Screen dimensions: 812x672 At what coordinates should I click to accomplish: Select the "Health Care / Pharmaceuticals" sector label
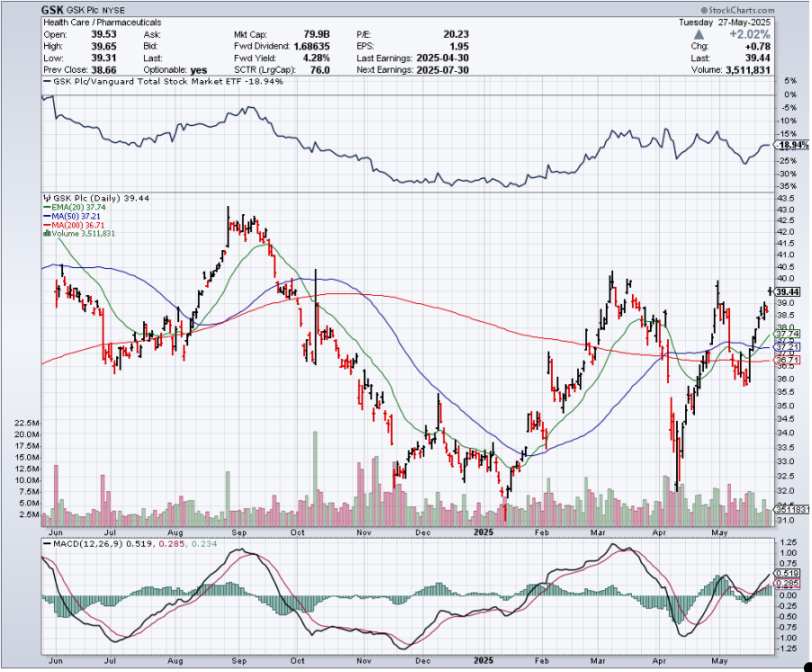(x=102, y=22)
